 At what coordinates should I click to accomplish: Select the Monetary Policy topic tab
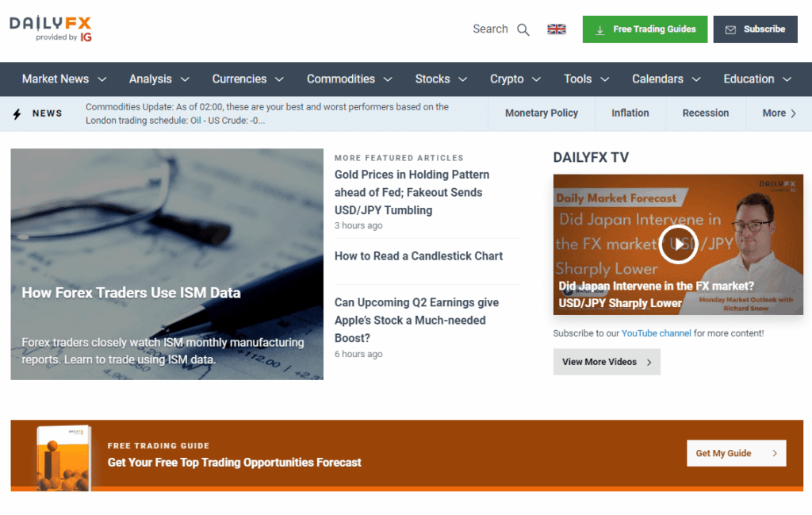(x=542, y=113)
